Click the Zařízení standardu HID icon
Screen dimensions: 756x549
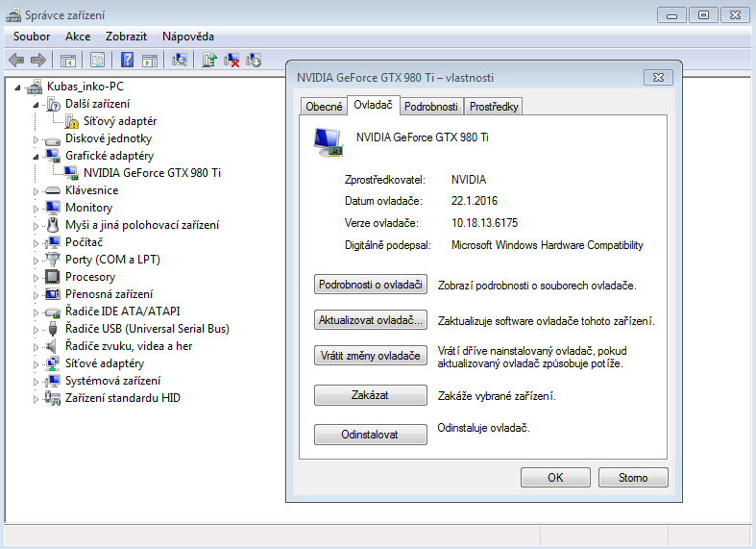(x=53, y=398)
